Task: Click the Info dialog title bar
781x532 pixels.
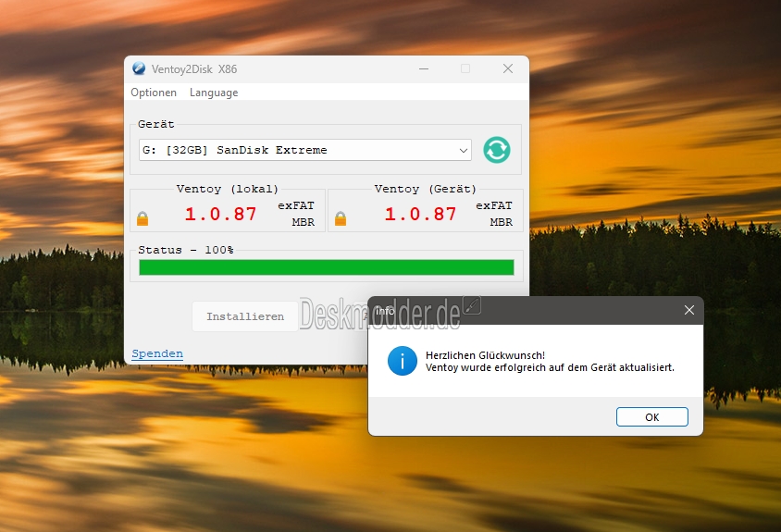Action: pos(536,310)
